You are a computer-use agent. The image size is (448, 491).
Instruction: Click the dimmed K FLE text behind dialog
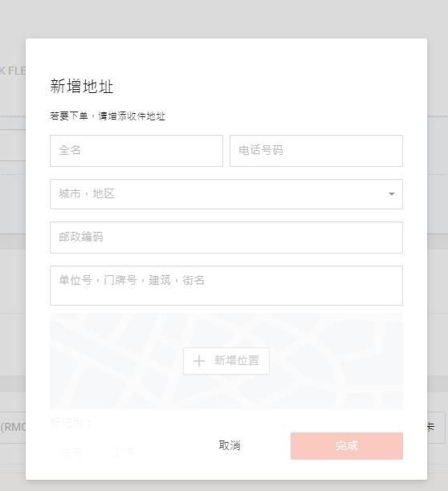(x=13, y=71)
